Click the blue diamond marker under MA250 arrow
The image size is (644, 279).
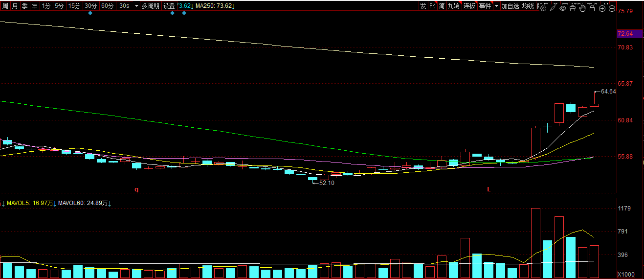coord(184,13)
